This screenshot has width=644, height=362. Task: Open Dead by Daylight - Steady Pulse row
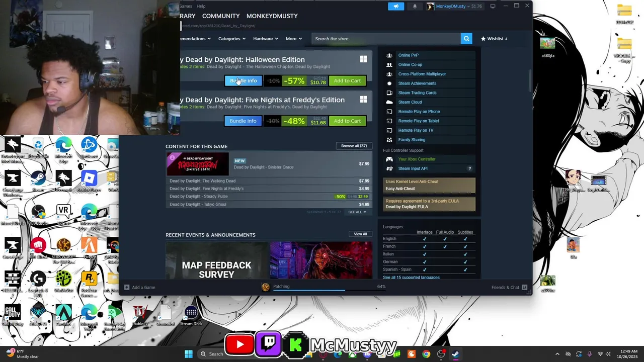(x=269, y=197)
